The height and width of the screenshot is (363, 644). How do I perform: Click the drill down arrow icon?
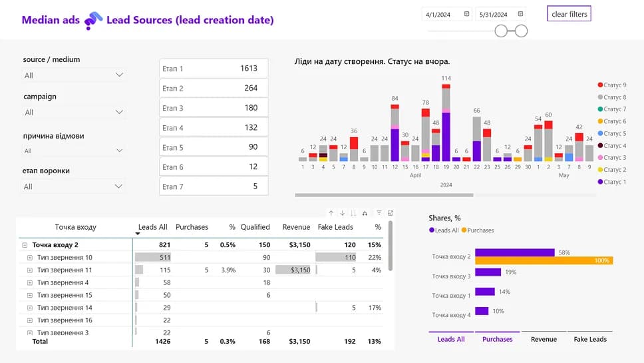[342, 213]
